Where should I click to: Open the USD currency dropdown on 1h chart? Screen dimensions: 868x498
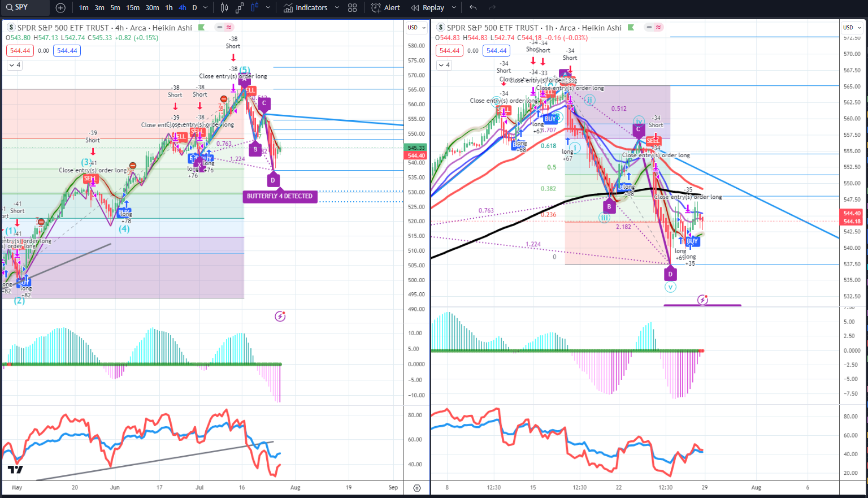pyautogui.click(x=852, y=27)
